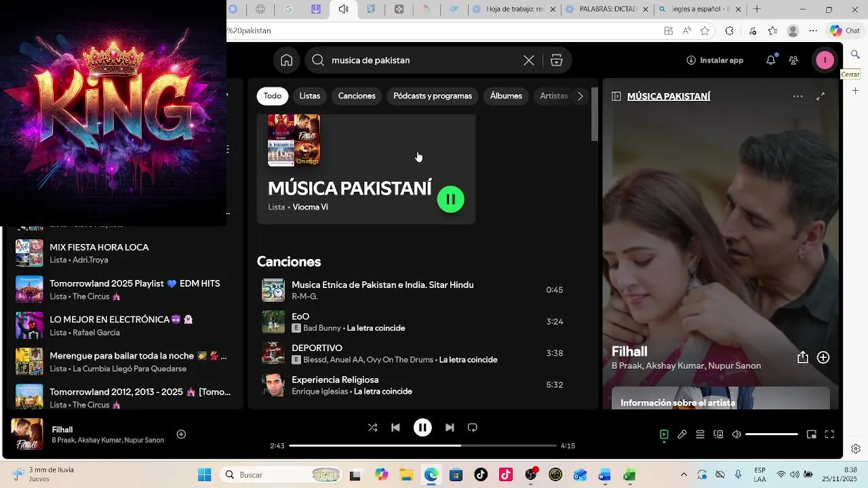Image resolution: width=868 pixels, height=488 pixels.
Task: Select the Álbumes filter chip
Action: click(x=506, y=96)
